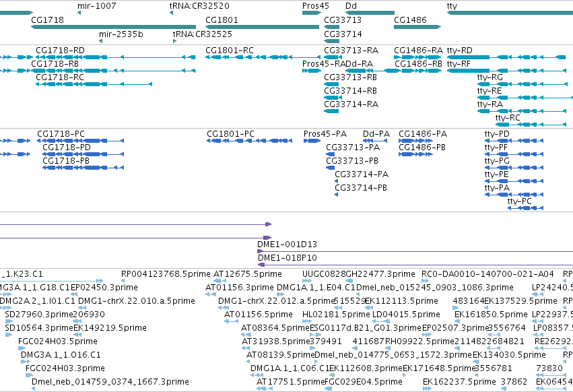Viewport: 573px width, 392px height.
Task: Select protein tty-PD
Action: (x=514, y=141)
